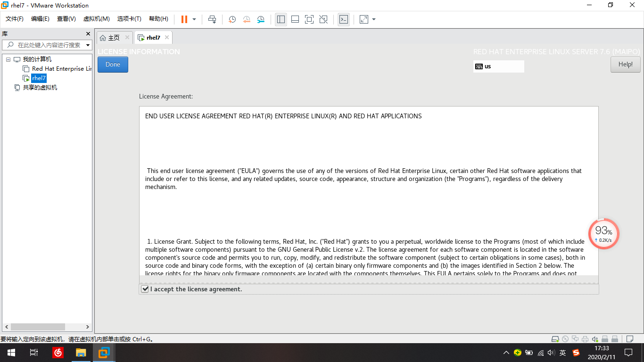Click the Help! button
Screen dimensions: 644x362
(x=625, y=65)
